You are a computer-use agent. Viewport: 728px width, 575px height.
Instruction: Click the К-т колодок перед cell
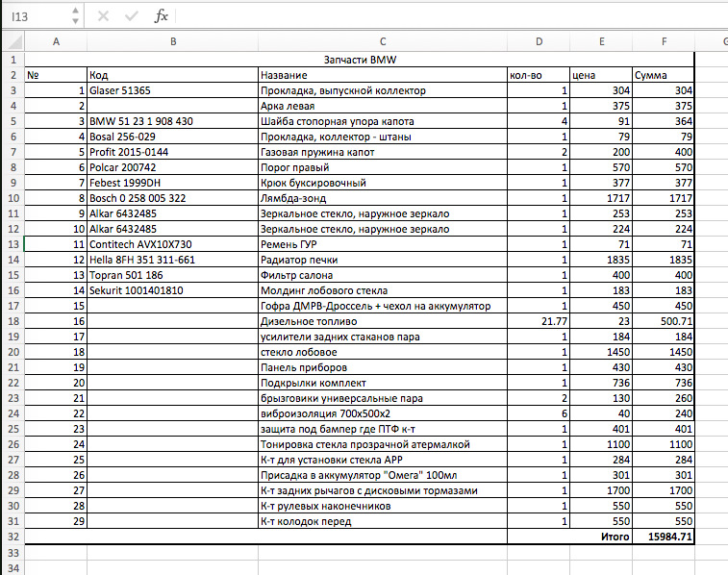(x=383, y=521)
